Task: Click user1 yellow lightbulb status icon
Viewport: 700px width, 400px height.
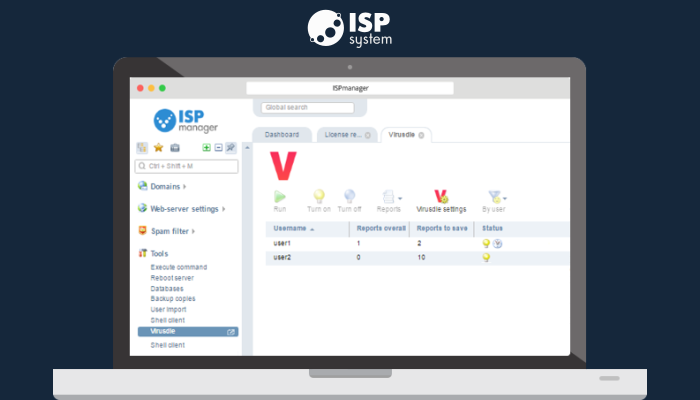Action: click(486, 243)
